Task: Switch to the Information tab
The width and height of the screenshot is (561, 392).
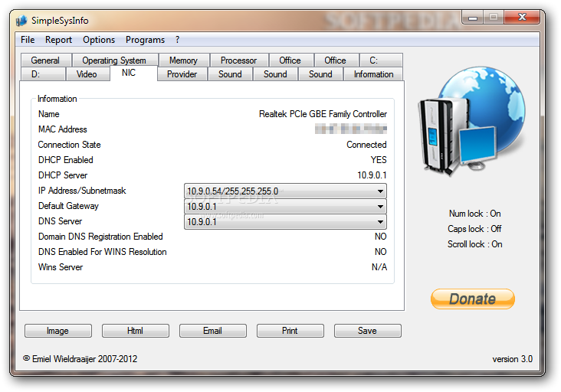Action: pos(373,74)
